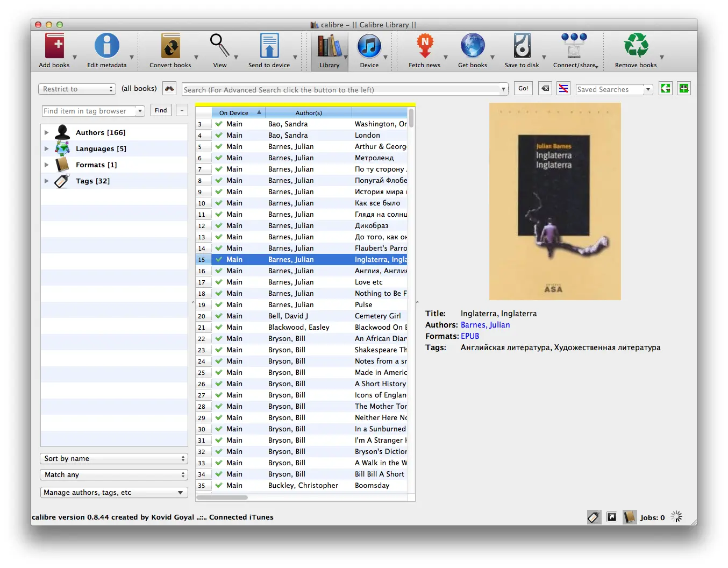Select the Дикобраз book row

pos(302,226)
